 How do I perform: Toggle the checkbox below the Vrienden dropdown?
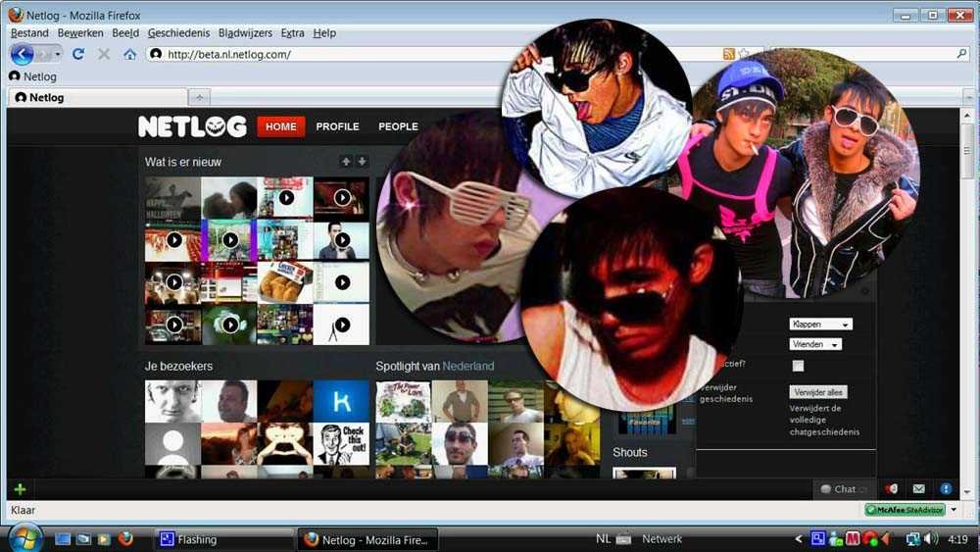(x=798, y=367)
